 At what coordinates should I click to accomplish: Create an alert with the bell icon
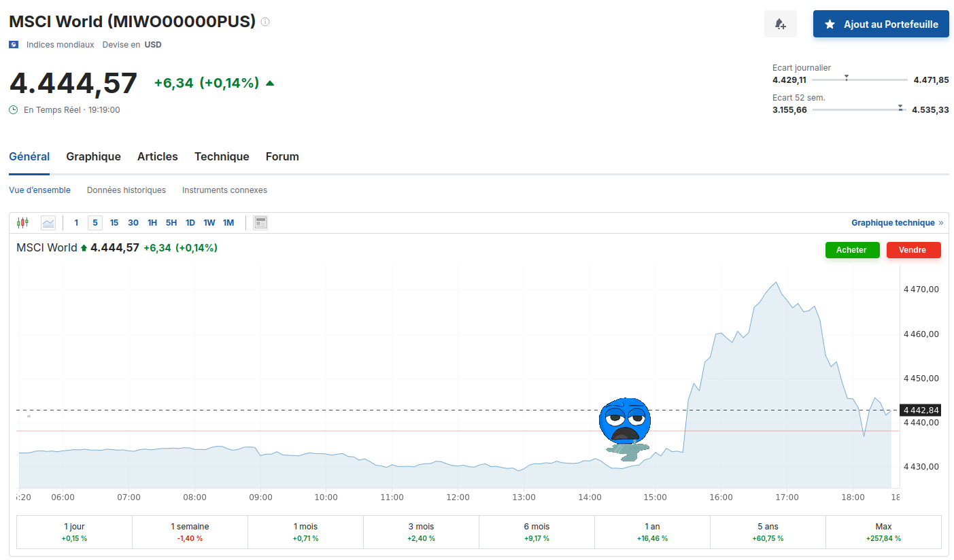point(780,24)
